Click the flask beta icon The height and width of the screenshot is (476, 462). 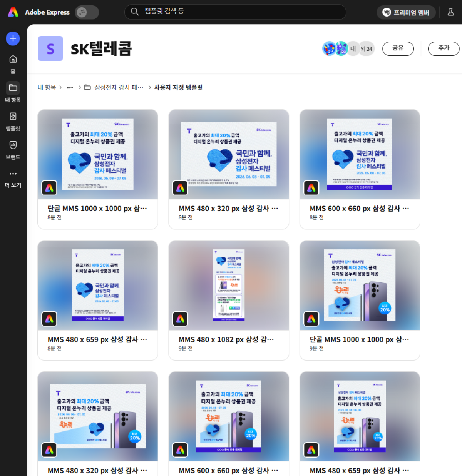pyautogui.click(x=450, y=12)
